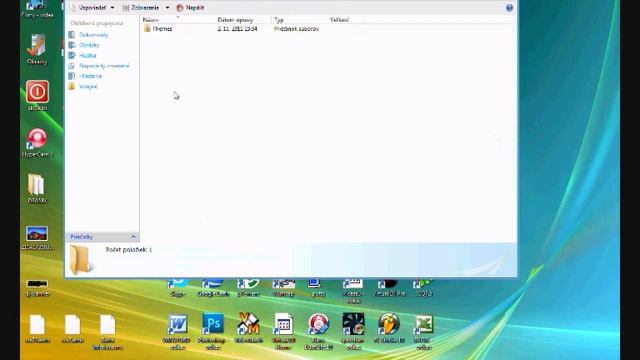This screenshot has height=360, width=640.
Task: Click the Themes folder icon in the list
Action: (147, 29)
